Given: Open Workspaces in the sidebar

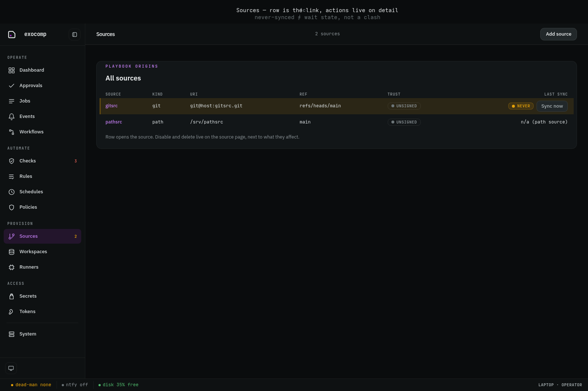Looking at the screenshot, I should click(x=42, y=252).
